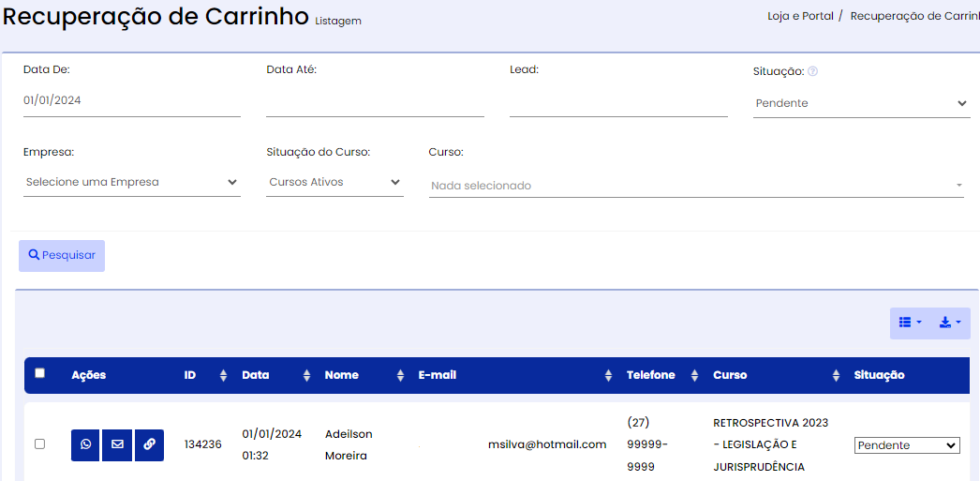Change row Situação dropdown from Pendente

[x=907, y=445]
